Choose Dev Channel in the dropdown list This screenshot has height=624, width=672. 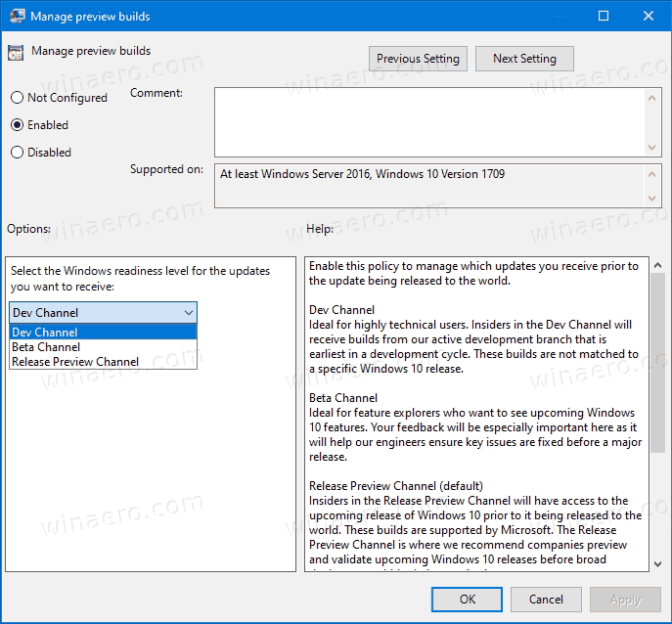(103, 333)
